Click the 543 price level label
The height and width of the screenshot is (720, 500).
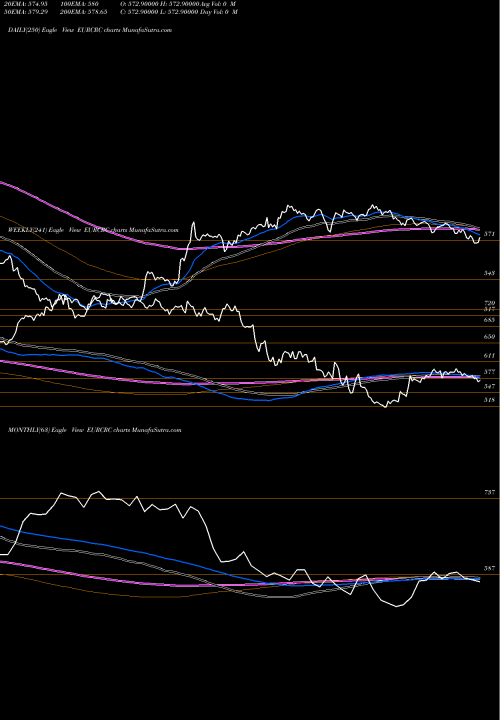pos(489,273)
